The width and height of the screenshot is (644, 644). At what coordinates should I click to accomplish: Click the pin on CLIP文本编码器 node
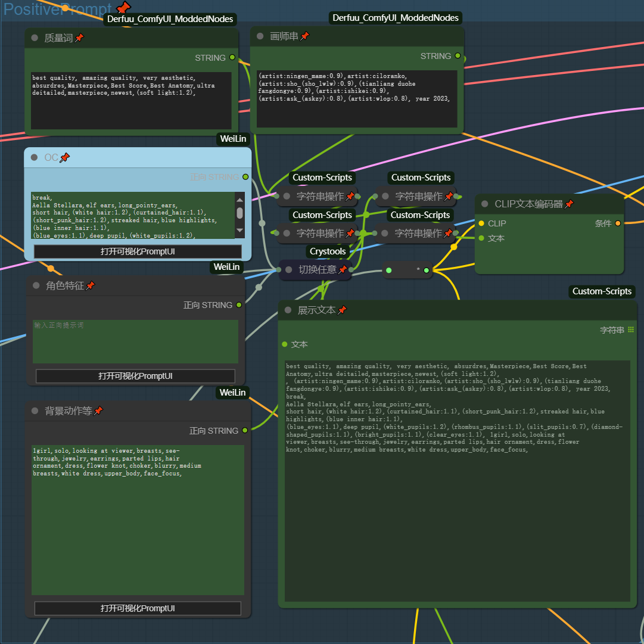click(x=569, y=204)
